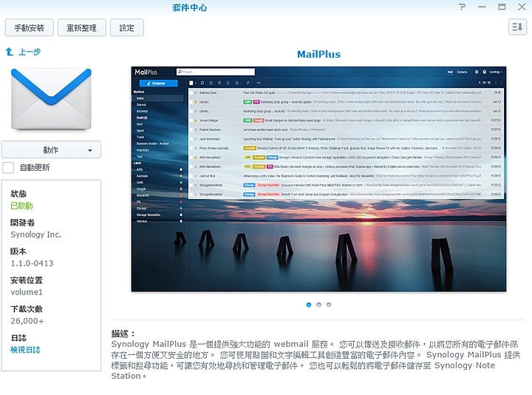Select the first screenshot pagination dot

point(309,305)
